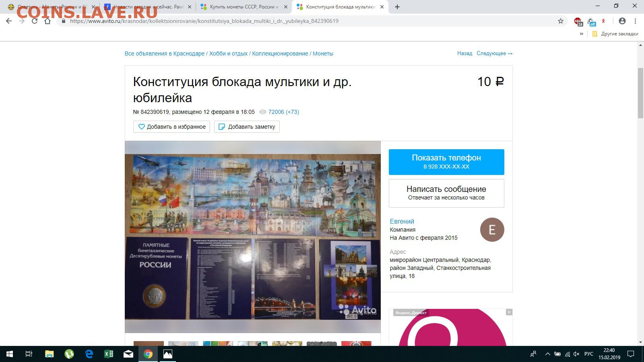Open the Следующее listing link

(494, 53)
